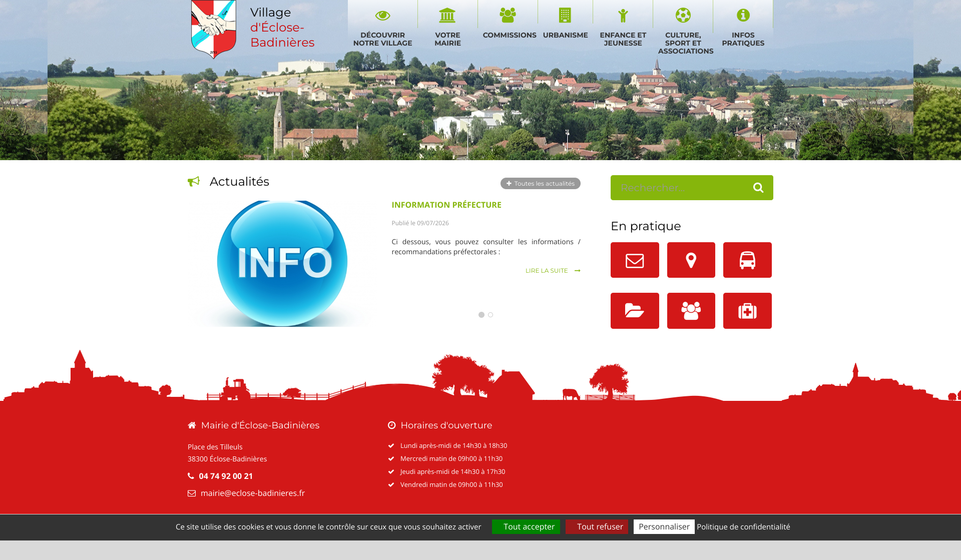The image size is (961, 560).
Task: Click the child icon above Enfance et Jeunesse
Action: click(x=623, y=16)
